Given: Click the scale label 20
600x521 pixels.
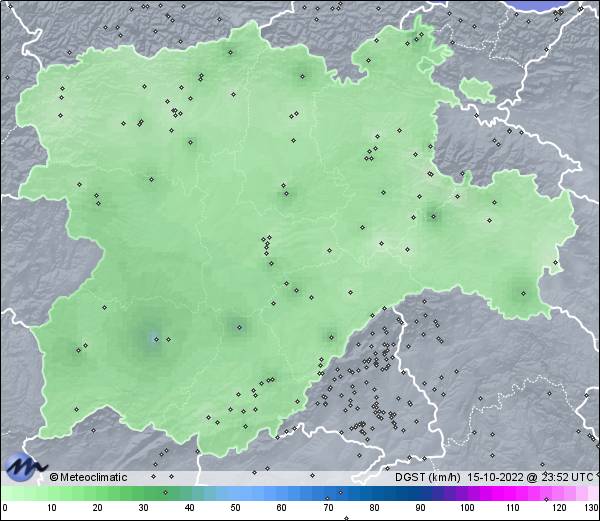Looking at the screenshot, I should 98,508.
